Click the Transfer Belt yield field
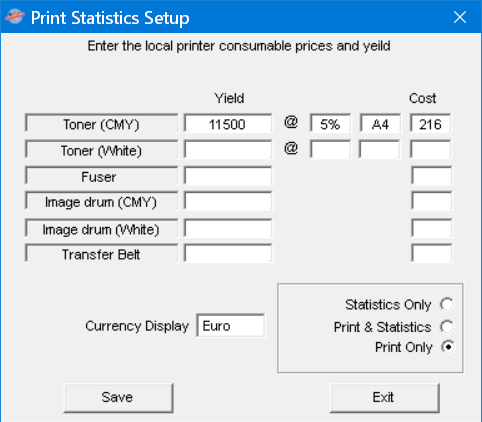This screenshot has width=482, height=422. tap(228, 253)
